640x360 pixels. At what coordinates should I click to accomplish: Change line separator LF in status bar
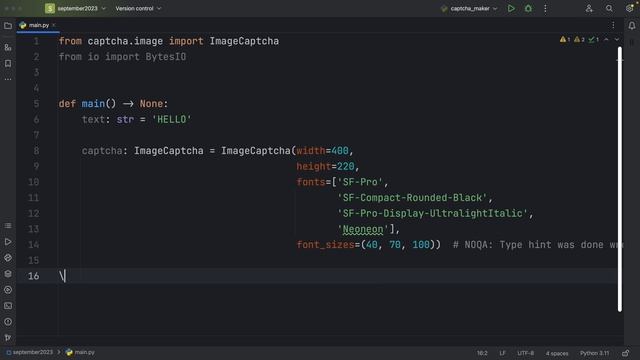click(x=502, y=353)
